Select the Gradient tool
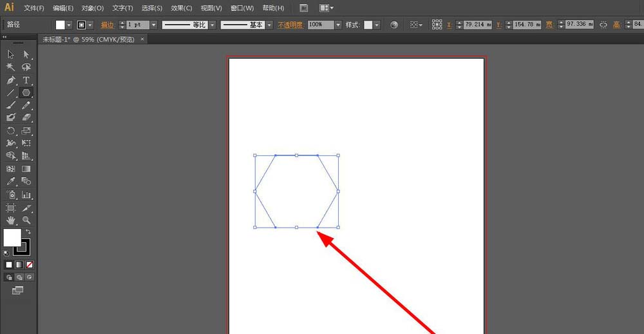 pyautogui.click(x=26, y=169)
